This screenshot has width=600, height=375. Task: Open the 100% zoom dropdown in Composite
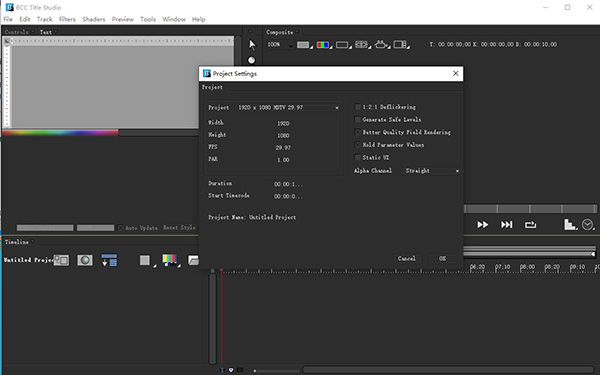click(280, 45)
